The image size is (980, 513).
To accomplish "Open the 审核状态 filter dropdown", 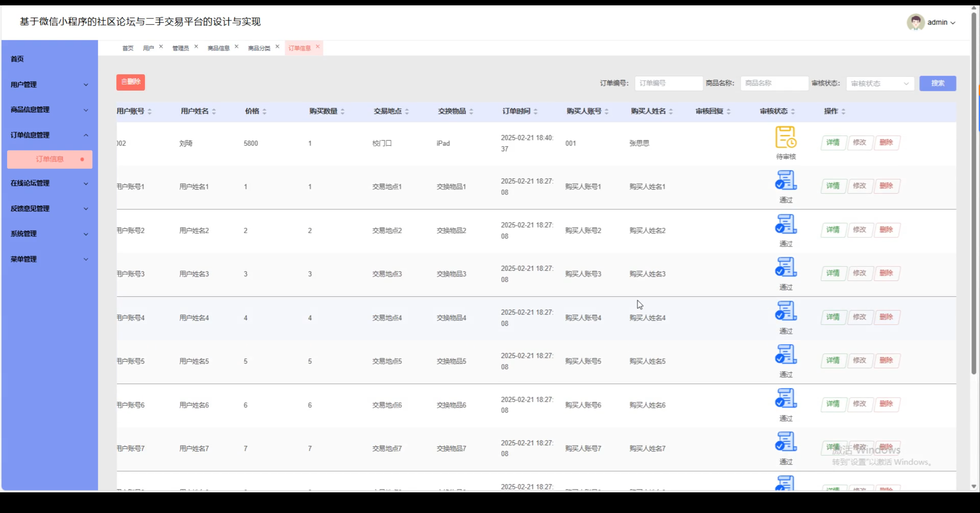I will [880, 83].
